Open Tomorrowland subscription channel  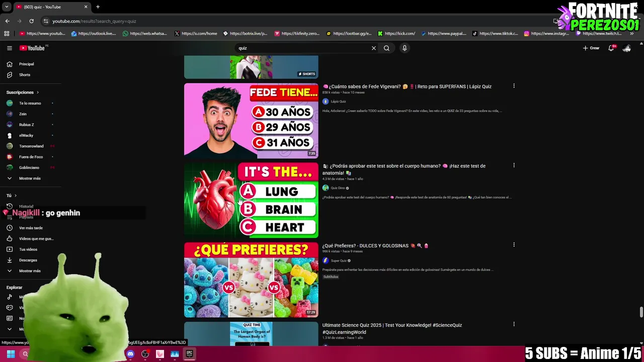coord(30,146)
